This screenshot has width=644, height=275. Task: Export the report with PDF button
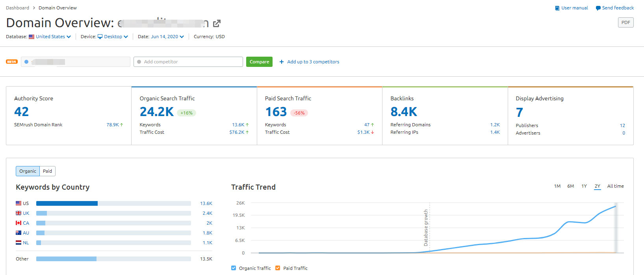tap(625, 22)
